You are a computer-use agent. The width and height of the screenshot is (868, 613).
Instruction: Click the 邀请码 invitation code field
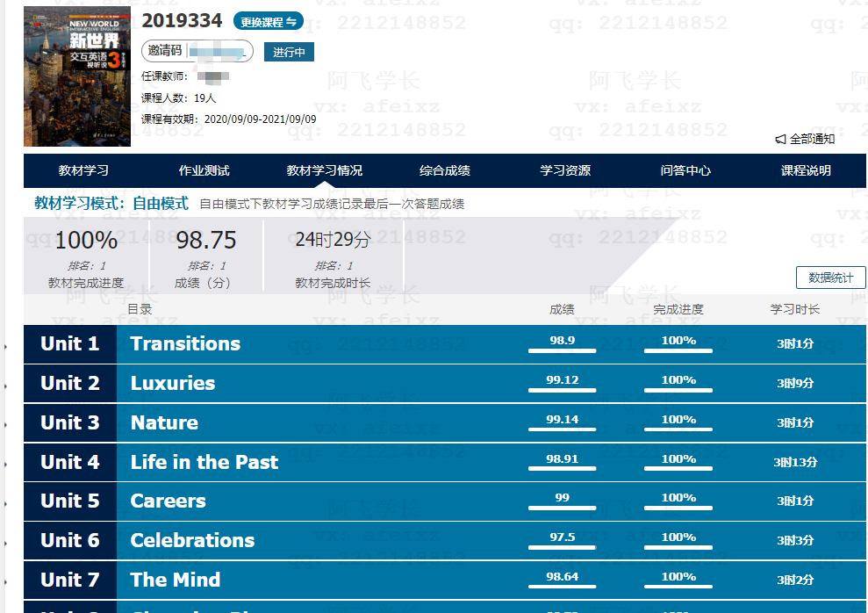[x=197, y=51]
